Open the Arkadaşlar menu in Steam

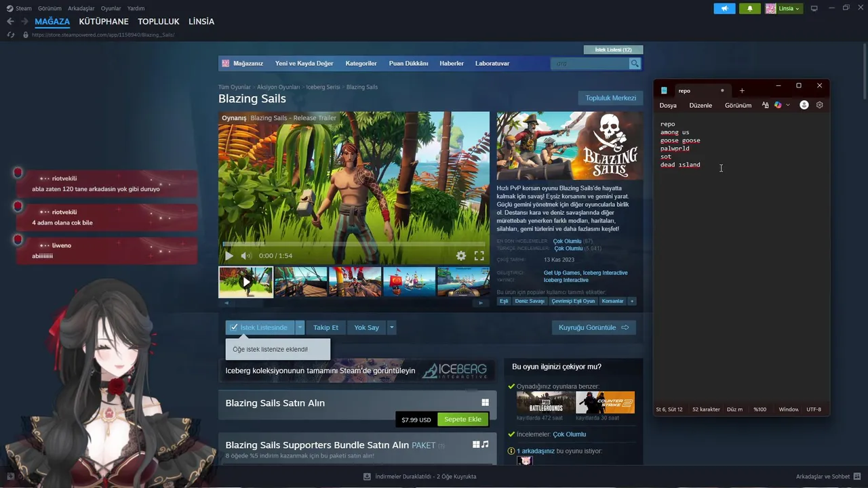click(81, 8)
